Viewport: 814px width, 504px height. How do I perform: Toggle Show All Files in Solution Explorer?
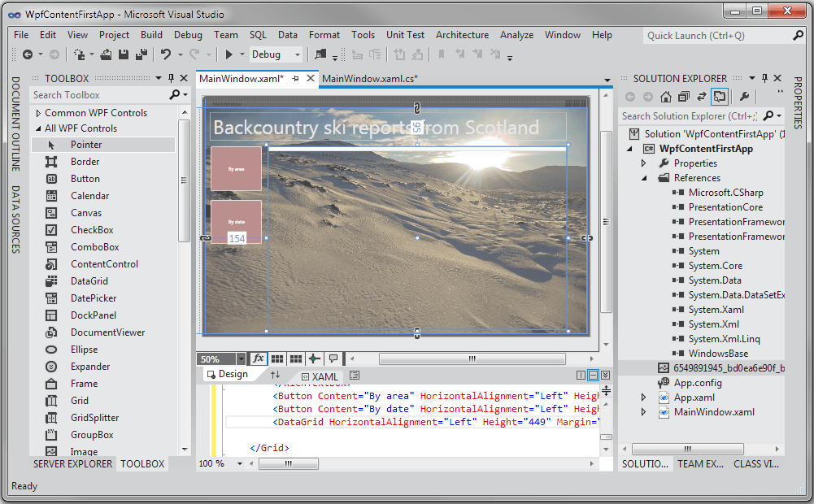[x=719, y=97]
